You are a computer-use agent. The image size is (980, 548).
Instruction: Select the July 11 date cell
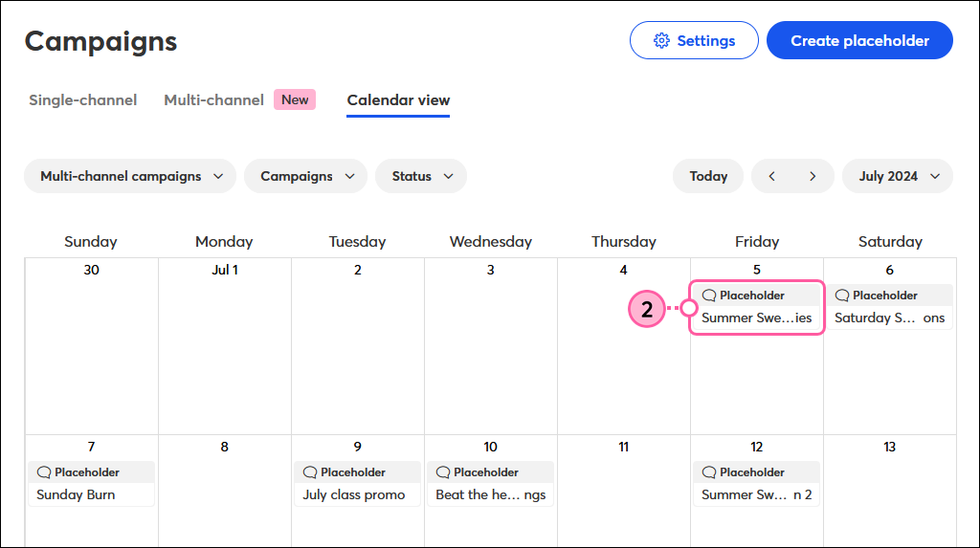pos(623,491)
